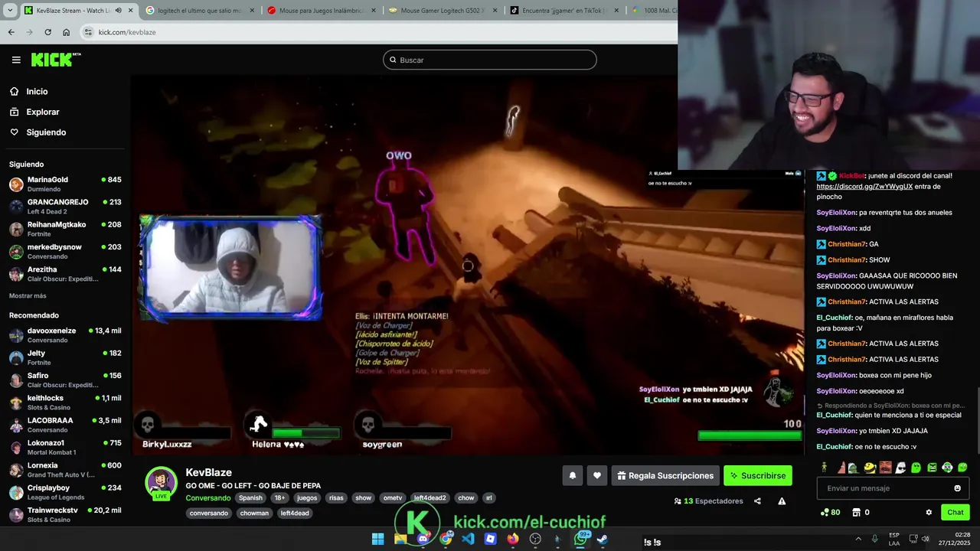Click the chowman tag

pos(254,513)
